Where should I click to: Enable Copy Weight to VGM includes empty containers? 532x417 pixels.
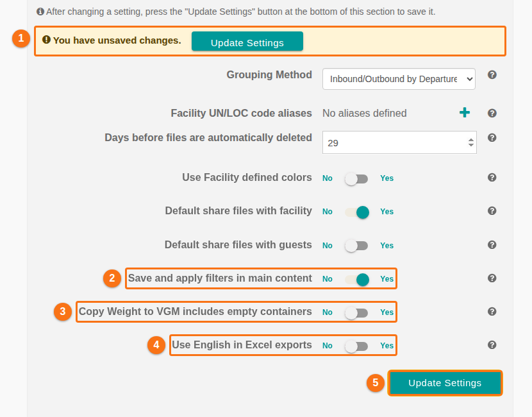pos(356,313)
